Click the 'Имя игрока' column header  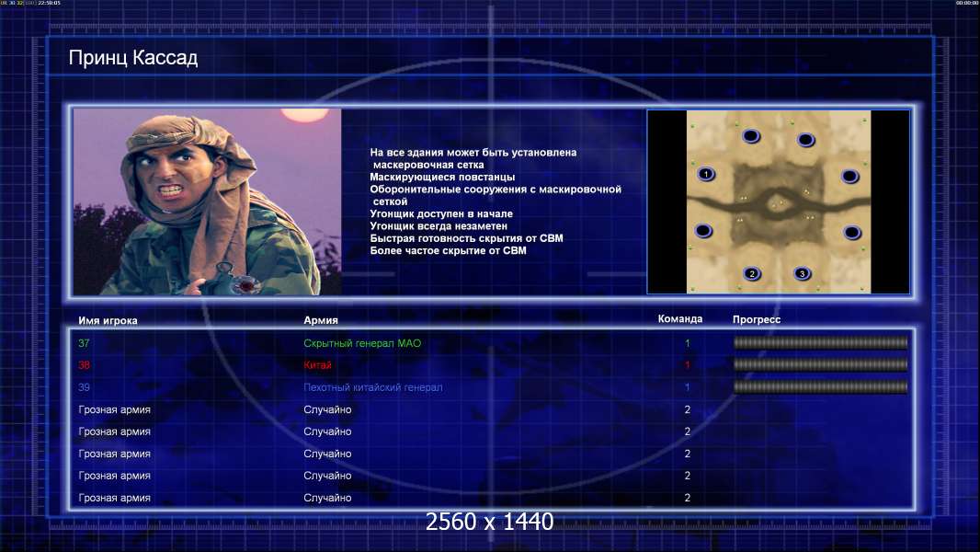108,320
